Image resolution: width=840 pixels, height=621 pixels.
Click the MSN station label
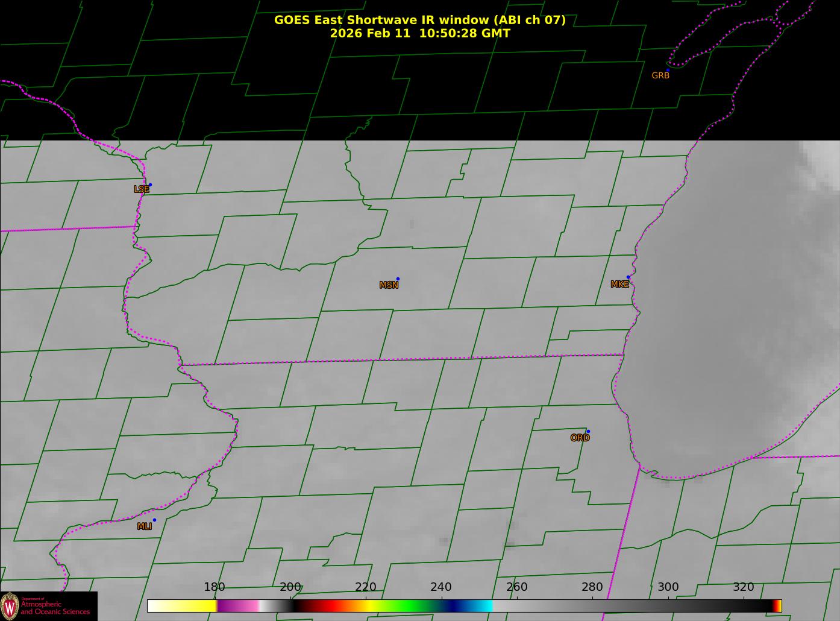pyautogui.click(x=389, y=285)
